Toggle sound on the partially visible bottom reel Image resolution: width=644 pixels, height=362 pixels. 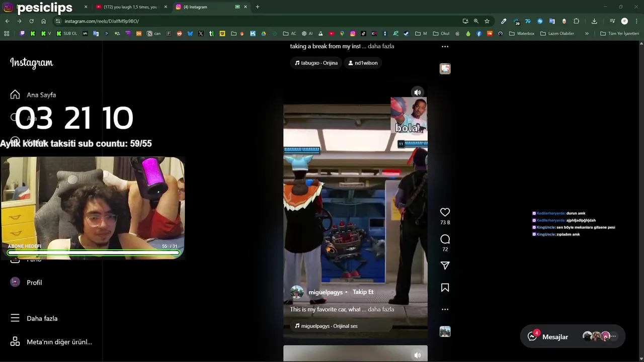(x=417, y=355)
